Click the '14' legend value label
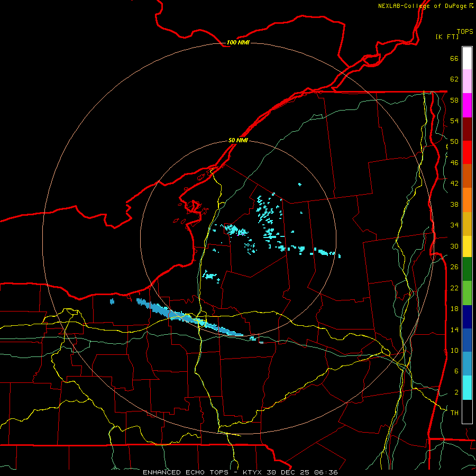476x476 pixels. pos(454,329)
